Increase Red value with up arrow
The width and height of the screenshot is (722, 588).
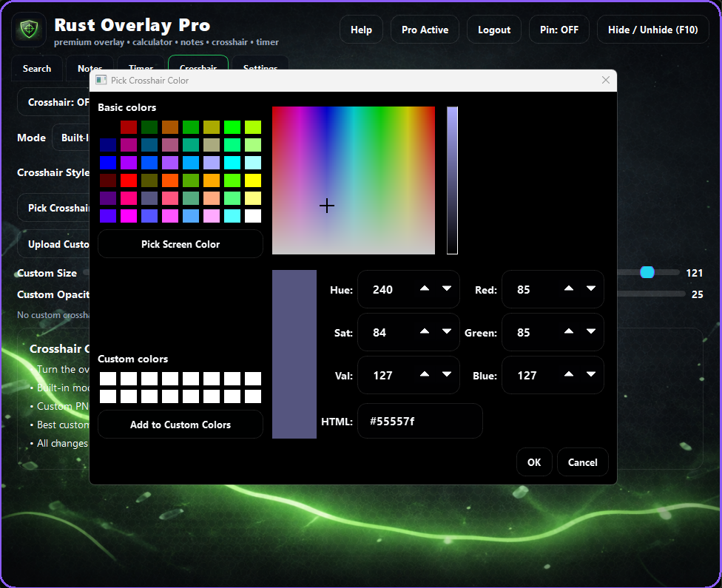coord(569,288)
